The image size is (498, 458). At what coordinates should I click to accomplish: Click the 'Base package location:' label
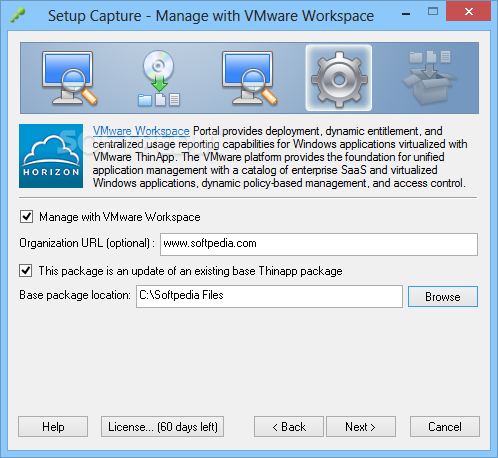coord(75,295)
